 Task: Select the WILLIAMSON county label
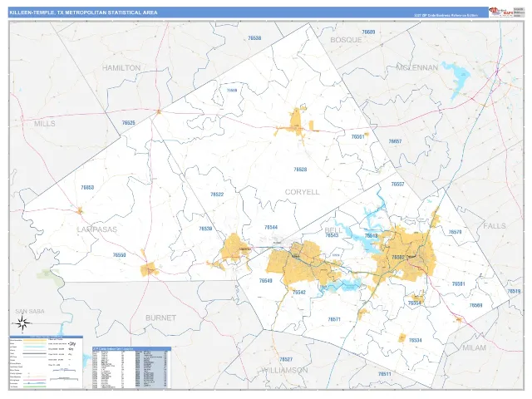pos(284,370)
